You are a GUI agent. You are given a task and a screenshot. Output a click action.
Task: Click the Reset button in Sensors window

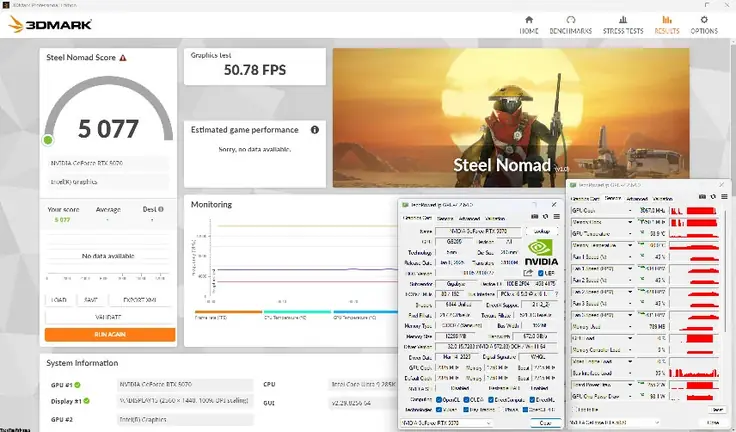click(717, 410)
